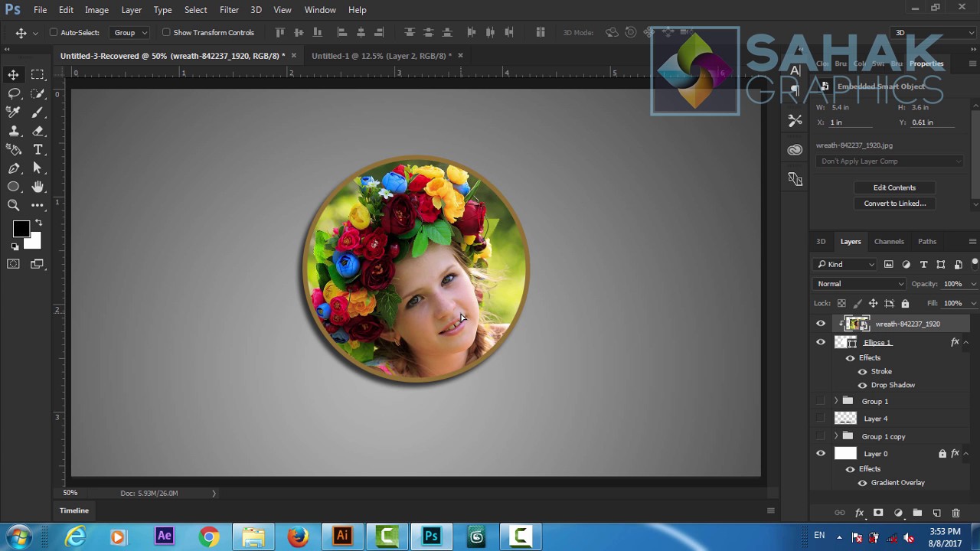Hide the Drop Shadow effect
The height and width of the screenshot is (551, 980).
point(863,386)
